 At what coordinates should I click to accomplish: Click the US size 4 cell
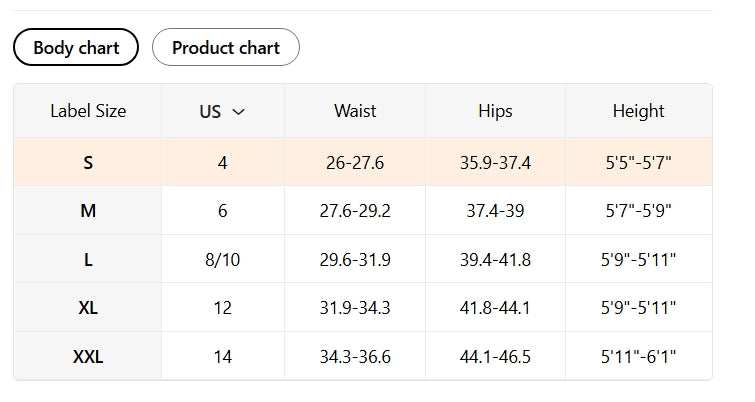222,162
